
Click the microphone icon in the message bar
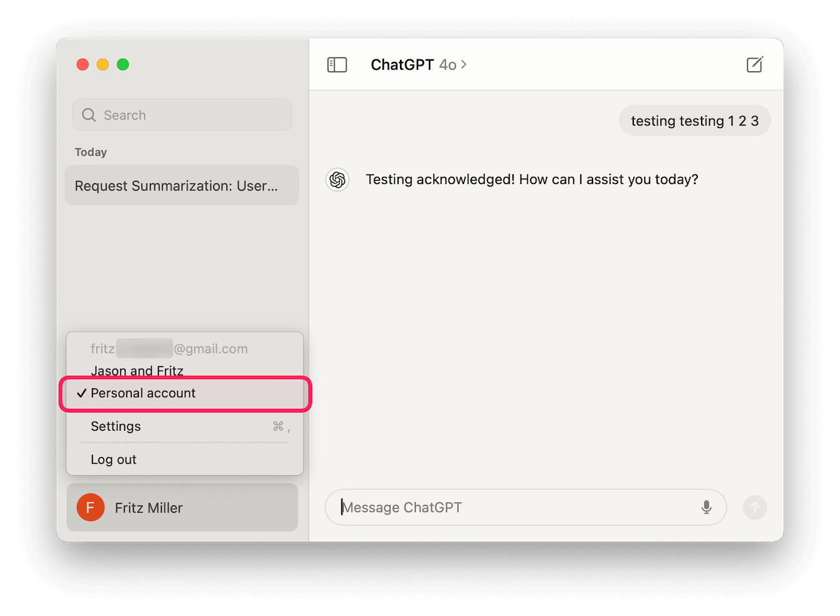click(706, 508)
